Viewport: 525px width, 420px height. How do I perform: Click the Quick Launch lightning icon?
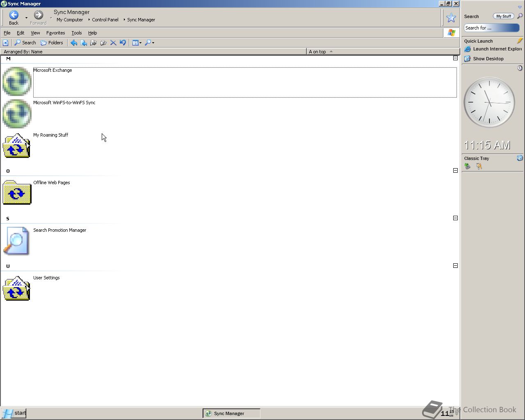(520, 41)
